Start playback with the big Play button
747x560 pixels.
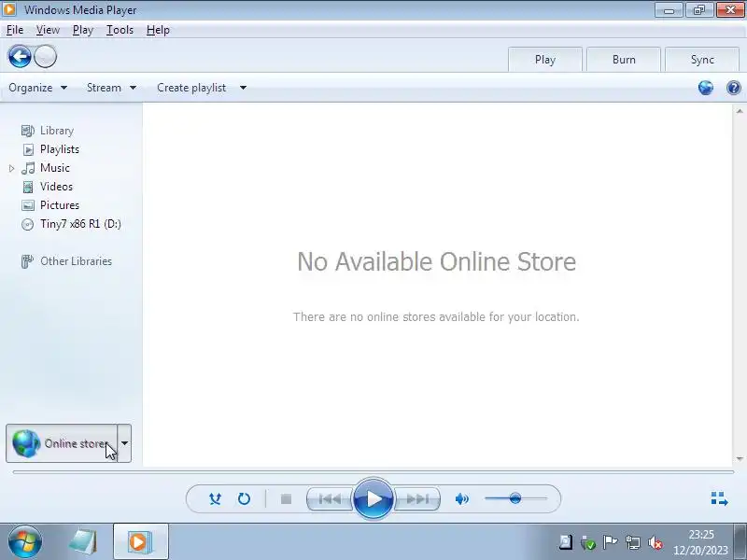pos(373,498)
